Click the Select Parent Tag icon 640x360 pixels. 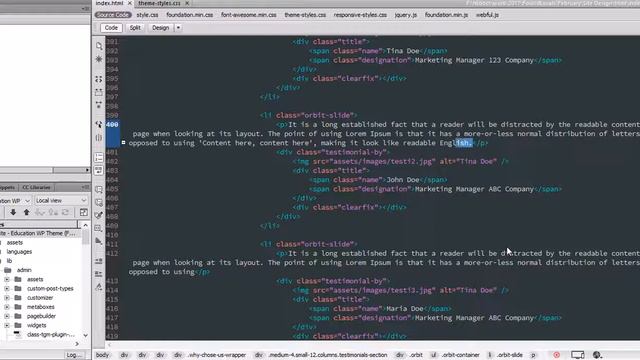(x=99, y=124)
